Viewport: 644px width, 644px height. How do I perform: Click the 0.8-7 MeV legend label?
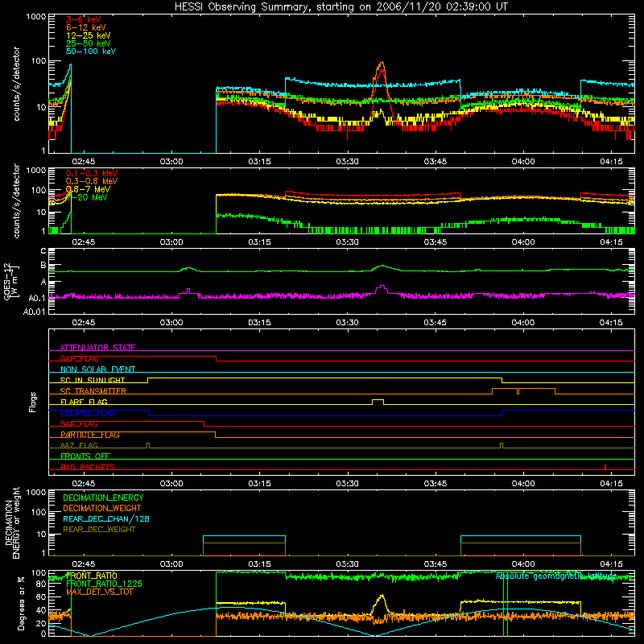[x=88, y=189]
